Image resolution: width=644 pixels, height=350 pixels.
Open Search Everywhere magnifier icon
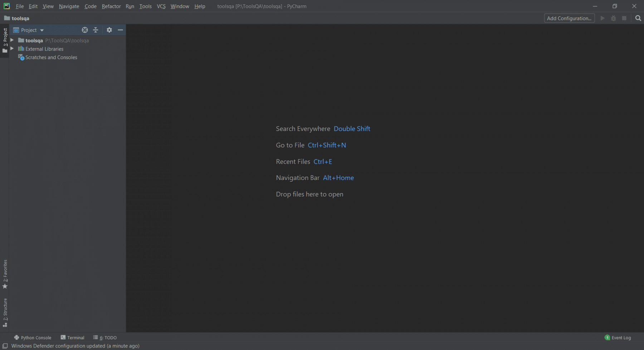638,18
